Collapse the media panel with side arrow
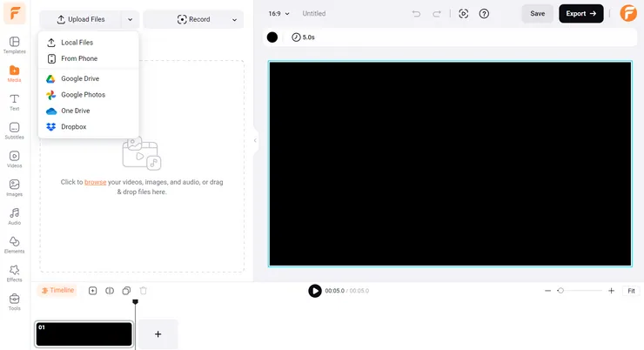This screenshot has width=644, height=350. pyautogui.click(x=255, y=140)
